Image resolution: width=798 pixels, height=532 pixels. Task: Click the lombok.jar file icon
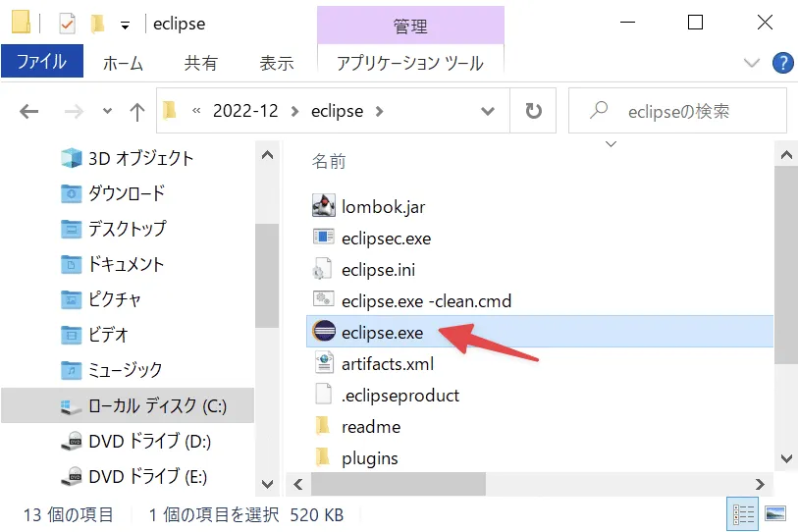[323, 206]
